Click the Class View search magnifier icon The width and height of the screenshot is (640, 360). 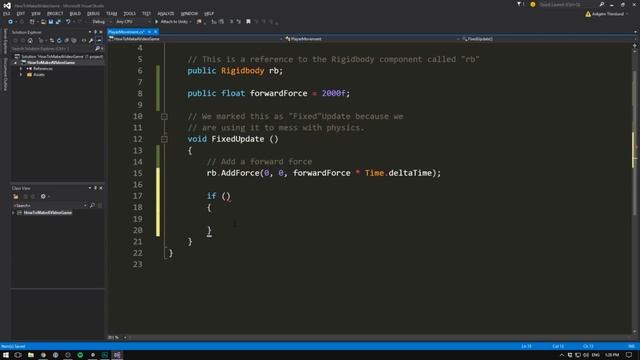92,206
